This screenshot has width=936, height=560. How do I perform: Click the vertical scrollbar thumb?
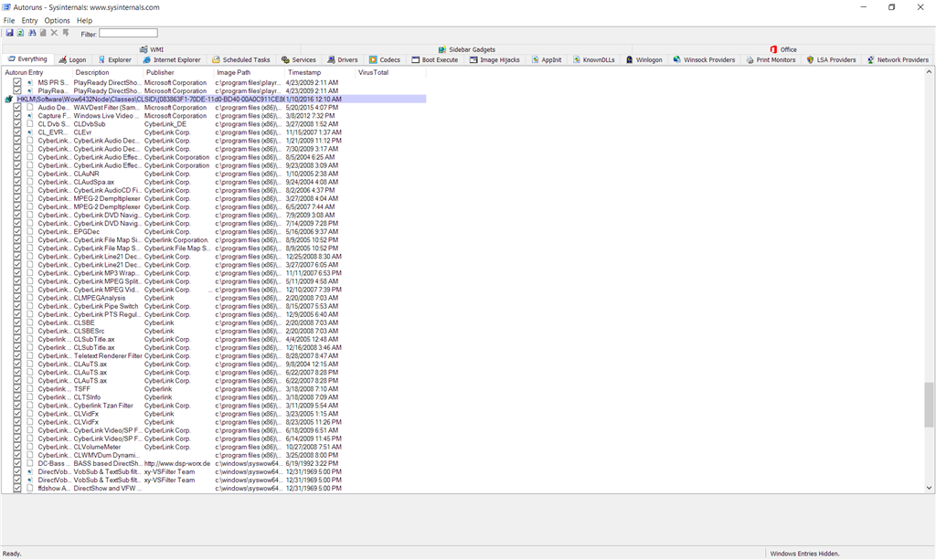pos(929,405)
